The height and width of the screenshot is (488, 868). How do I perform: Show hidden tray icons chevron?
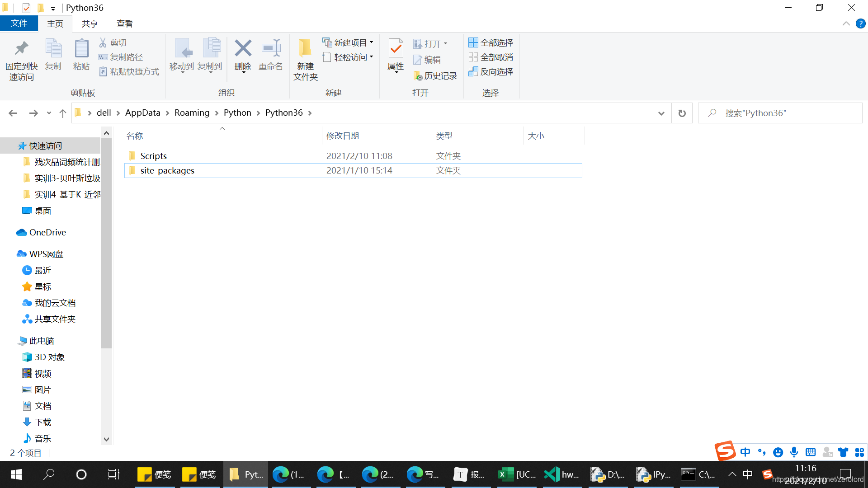point(732,474)
